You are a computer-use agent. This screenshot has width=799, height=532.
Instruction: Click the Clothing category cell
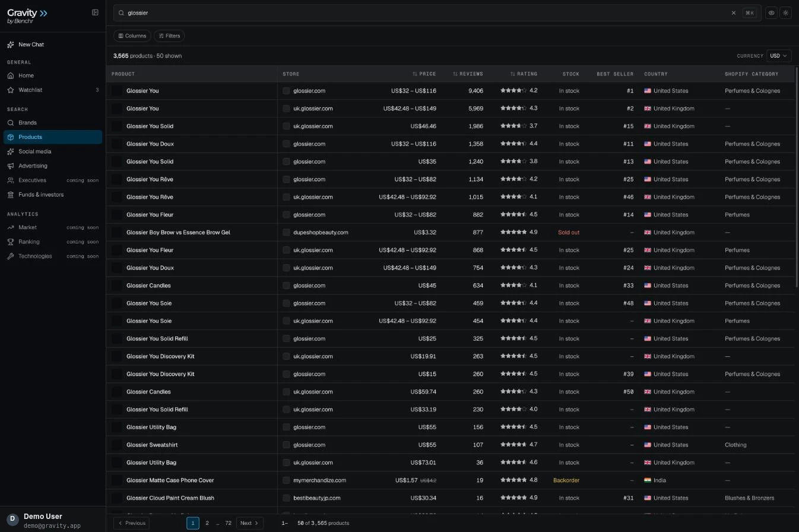pos(735,445)
